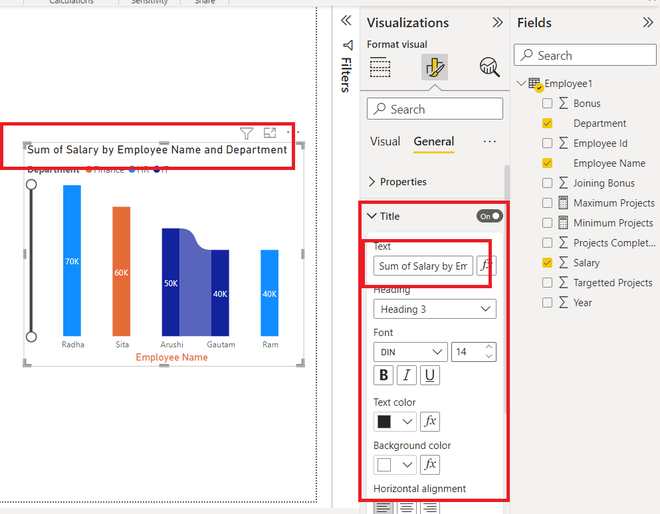This screenshot has width=660, height=514.
Task: Open the Analytics magnifier icon
Action: pyautogui.click(x=489, y=67)
